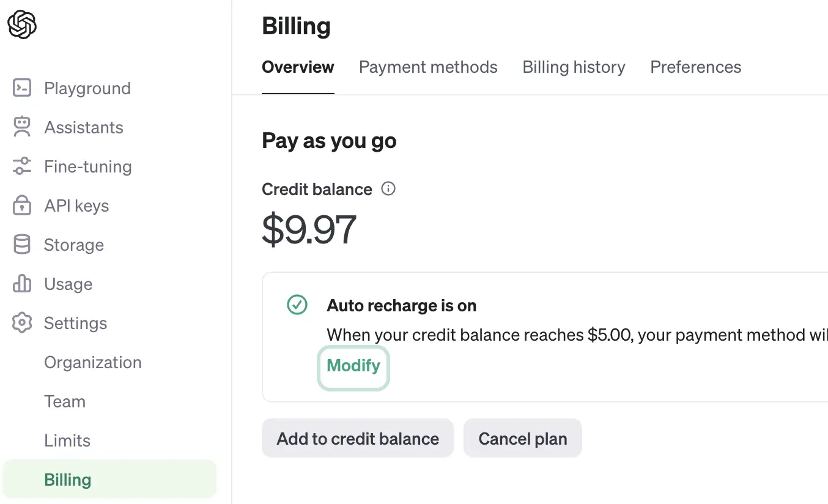Click the OpenAI logo icon
The height and width of the screenshot is (504, 828).
pos(22,25)
